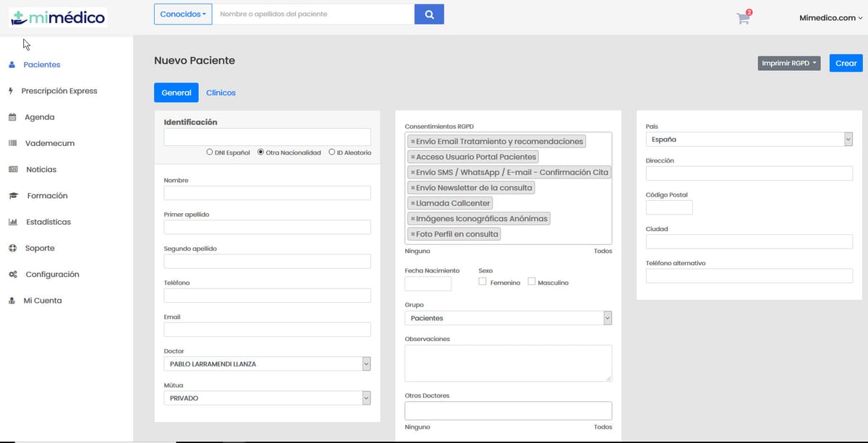Image resolution: width=868 pixels, height=443 pixels.
Task: Open the País dropdown showing España
Action: [x=848, y=139]
